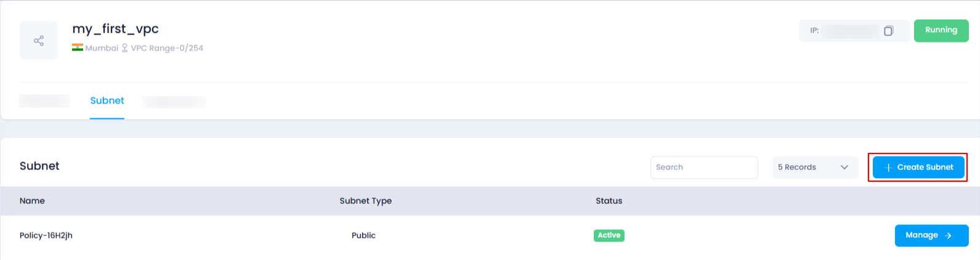Select the blurred tab left of Subnet

coord(45,101)
